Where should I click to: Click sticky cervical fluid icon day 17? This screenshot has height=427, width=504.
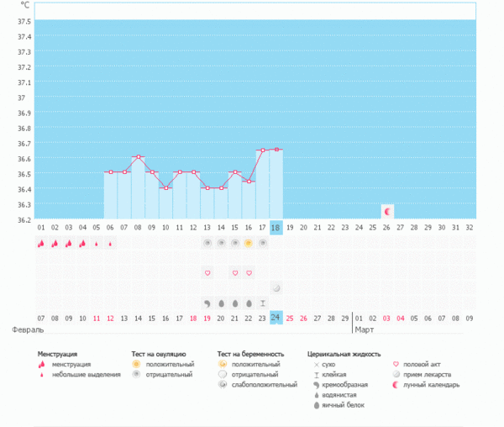click(x=262, y=303)
